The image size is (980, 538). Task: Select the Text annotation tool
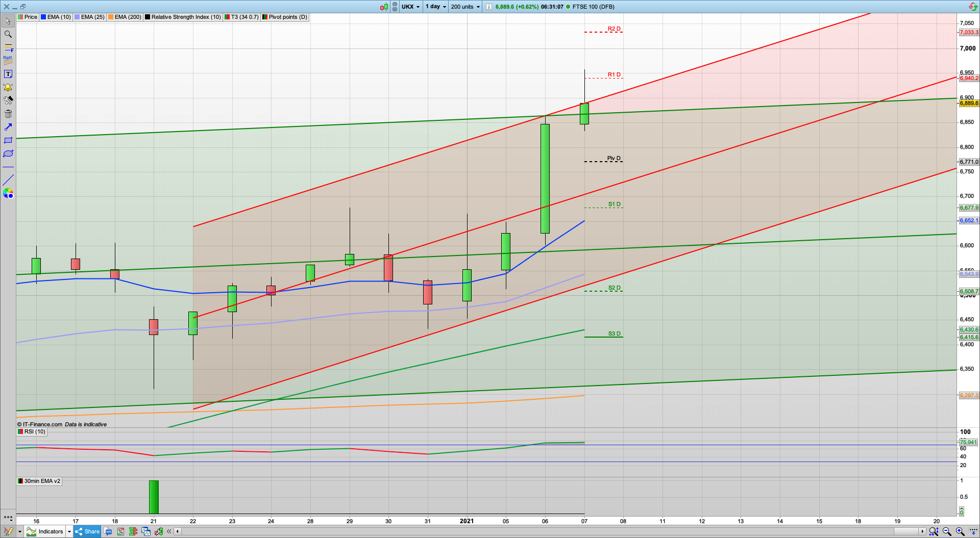[x=8, y=73]
